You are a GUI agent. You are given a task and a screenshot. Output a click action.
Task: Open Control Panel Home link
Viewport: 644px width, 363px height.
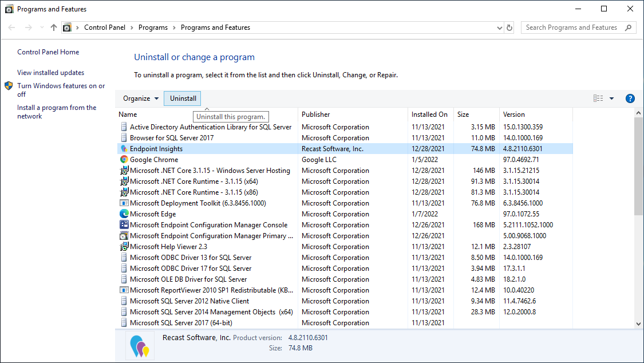(x=48, y=52)
